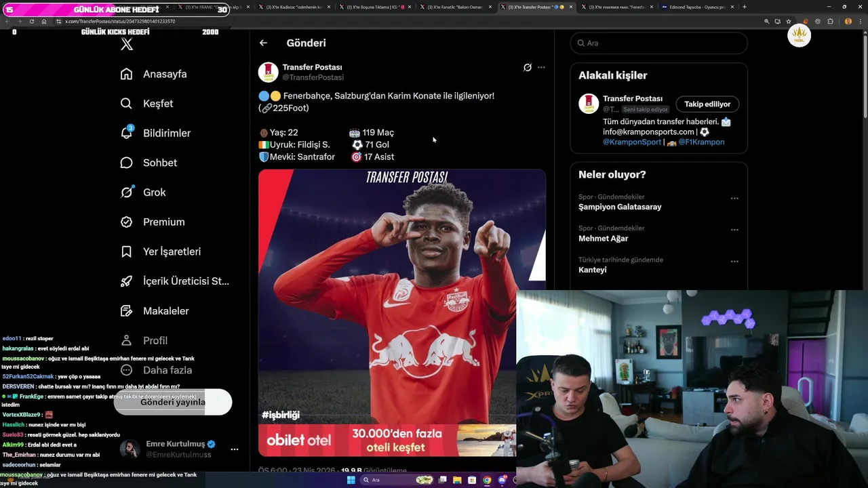
Task: Open the Kanteyi trend
Action: point(592,270)
